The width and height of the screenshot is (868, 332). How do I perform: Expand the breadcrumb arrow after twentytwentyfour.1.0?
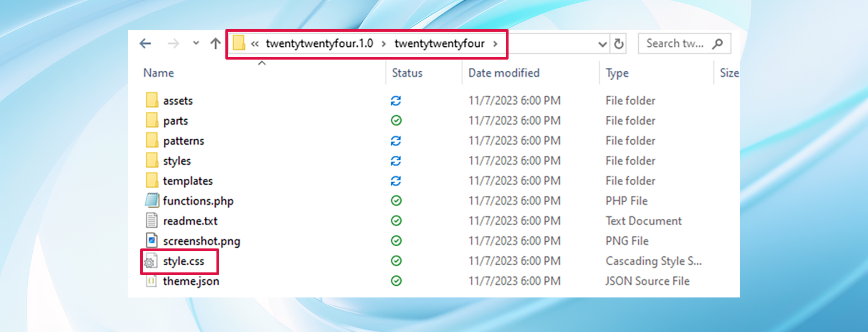click(x=385, y=43)
